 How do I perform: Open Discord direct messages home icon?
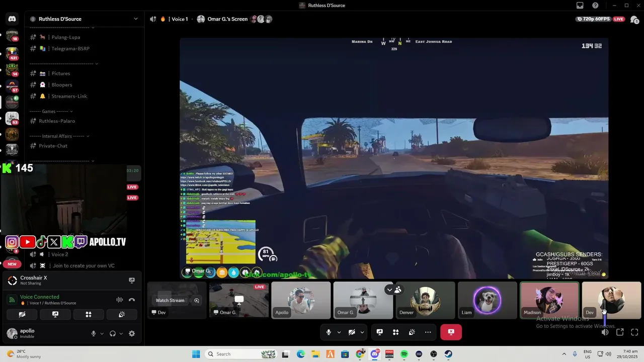coord(12,19)
